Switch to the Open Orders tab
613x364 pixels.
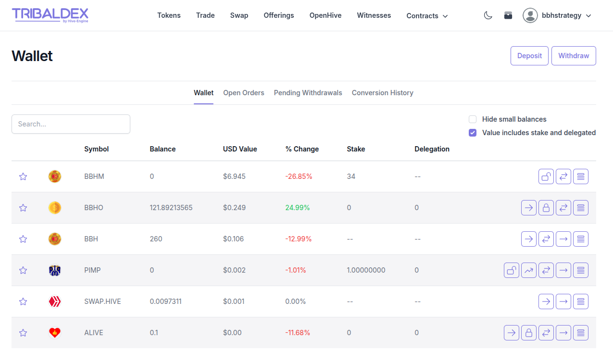243,93
